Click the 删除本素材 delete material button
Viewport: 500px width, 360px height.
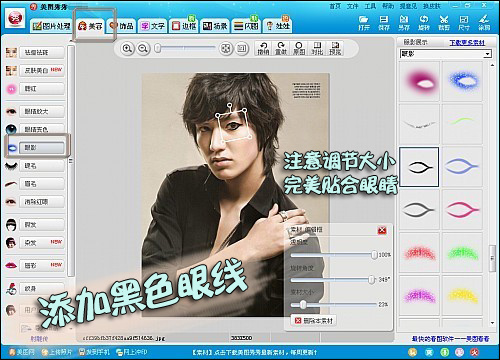point(314,321)
